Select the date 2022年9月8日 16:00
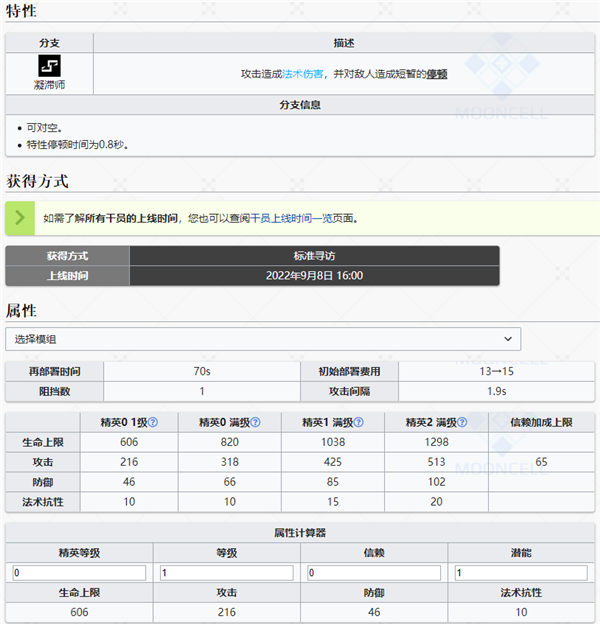 click(314, 276)
